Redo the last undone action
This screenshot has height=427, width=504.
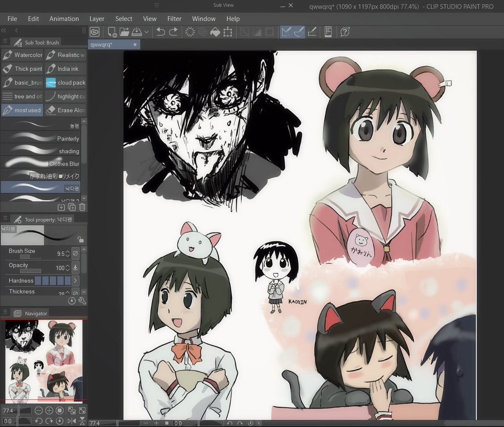(173, 32)
